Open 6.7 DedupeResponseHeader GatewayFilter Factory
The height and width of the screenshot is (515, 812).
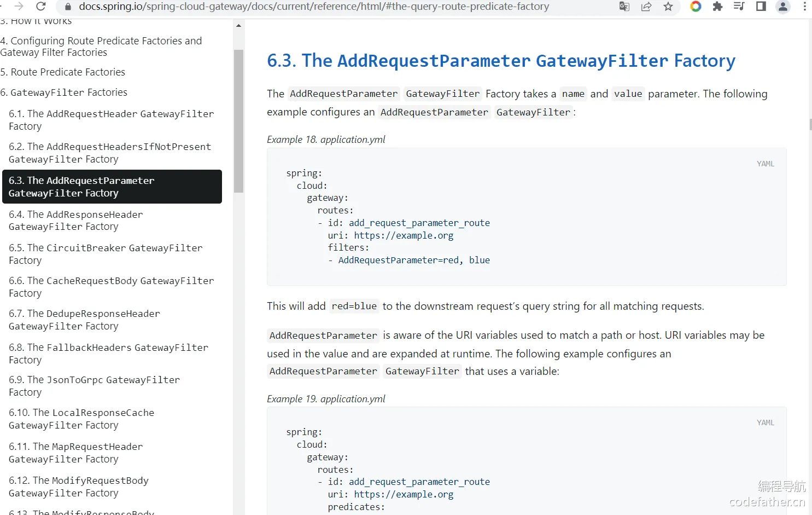84,320
